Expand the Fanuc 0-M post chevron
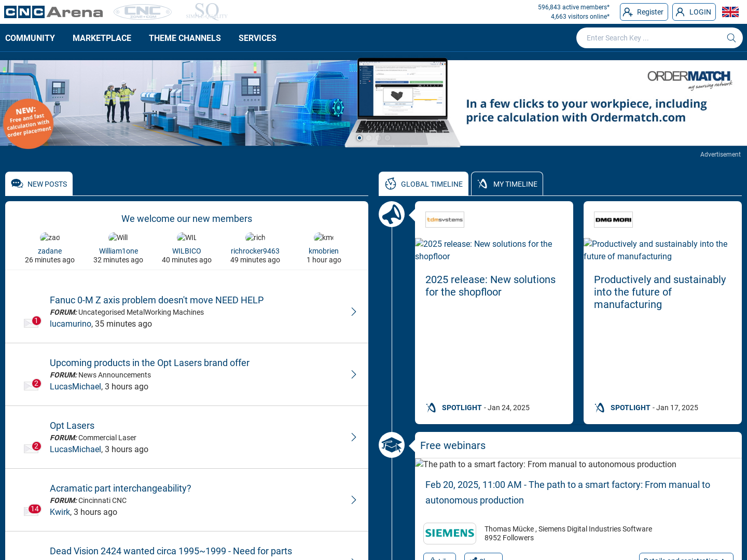This screenshot has height=560, width=747. tap(353, 312)
